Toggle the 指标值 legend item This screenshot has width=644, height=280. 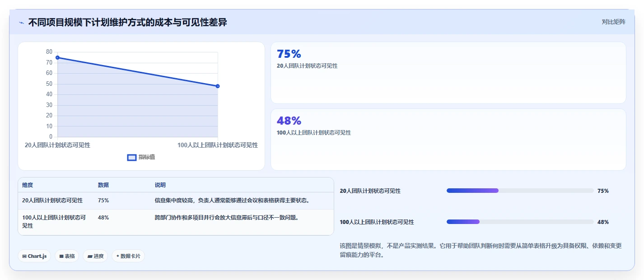pyautogui.click(x=141, y=157)
